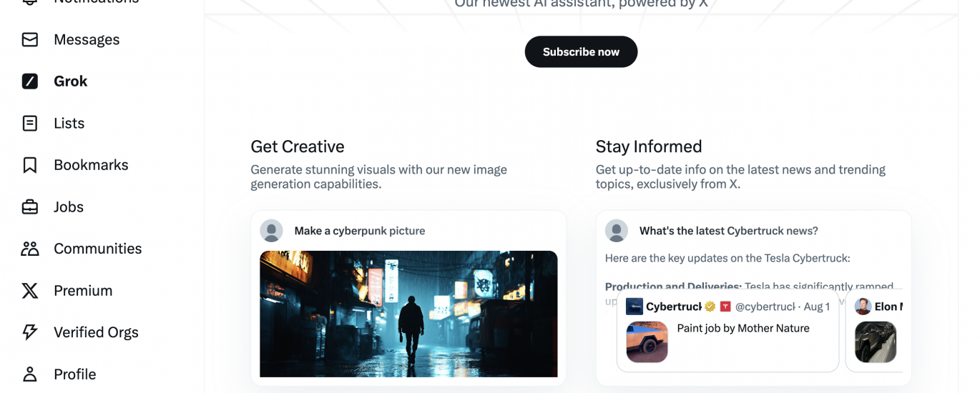The image size is (980, 393).
Task: Click "Generate stunning visuals" description text
Action: 378,176
